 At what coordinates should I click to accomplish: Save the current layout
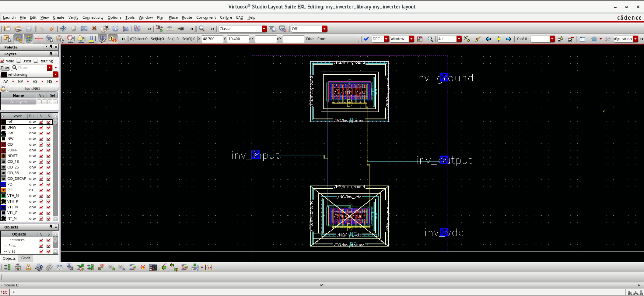28,28
